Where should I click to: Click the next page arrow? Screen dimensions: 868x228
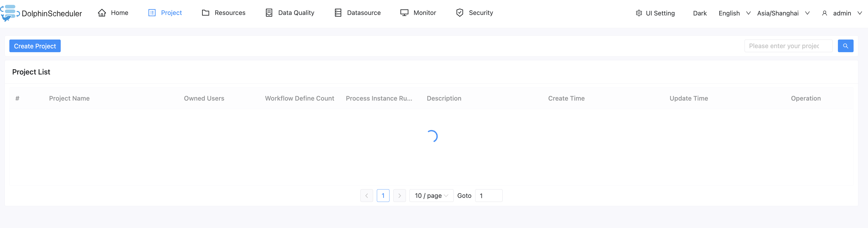pos(400,196)
